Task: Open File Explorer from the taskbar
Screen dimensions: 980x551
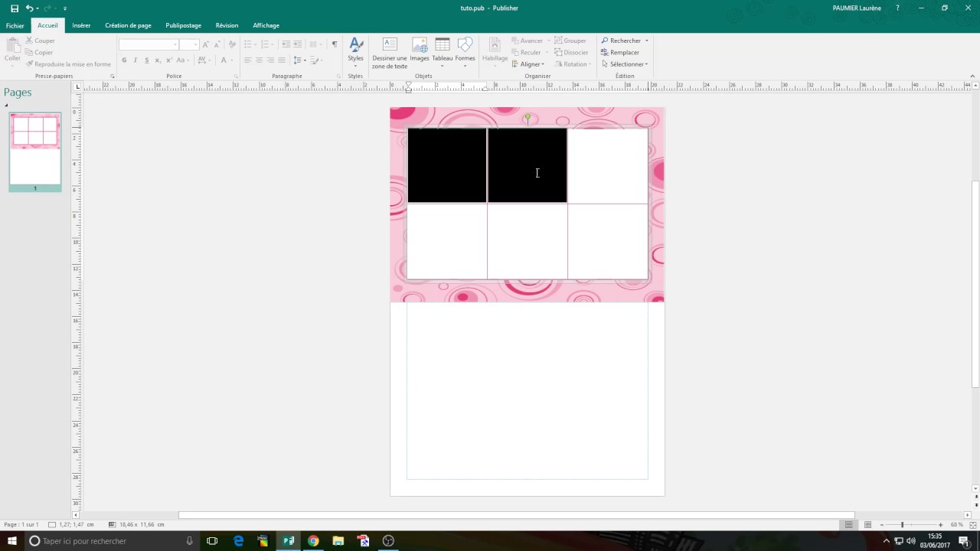Action: point(338,541)
